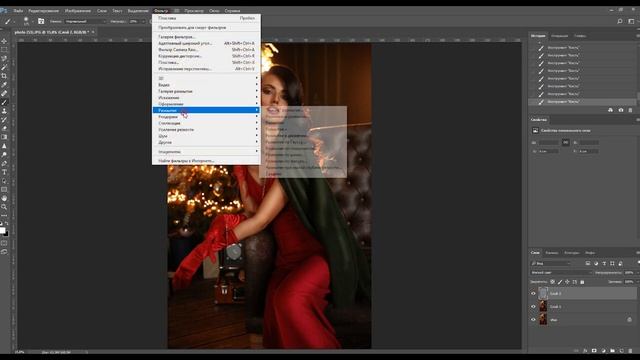Toggle filter for adjustment layers
Screen dimensions: 640x360
pos(596,263)
